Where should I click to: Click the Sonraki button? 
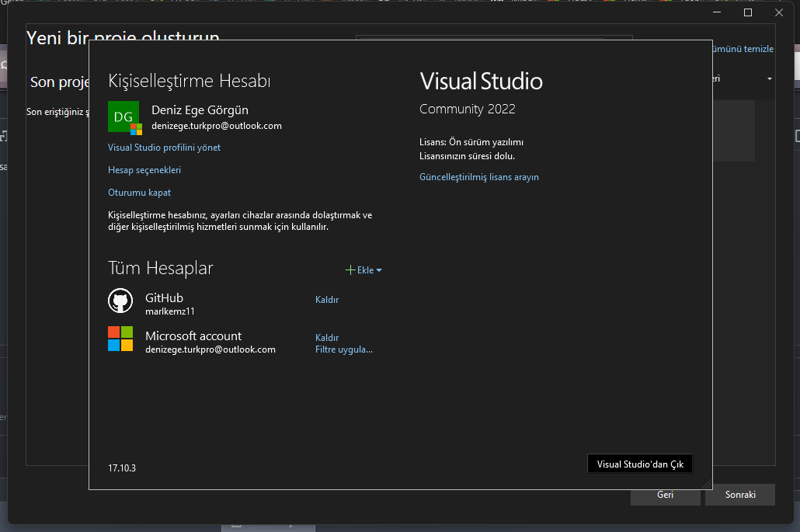click(739, 495)
